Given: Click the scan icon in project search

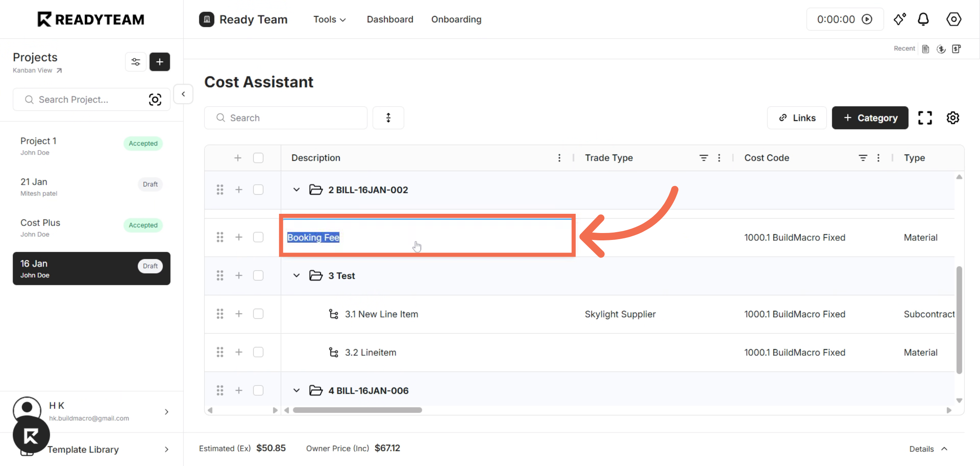Looking at the screenshot, I should pos(155,100).
